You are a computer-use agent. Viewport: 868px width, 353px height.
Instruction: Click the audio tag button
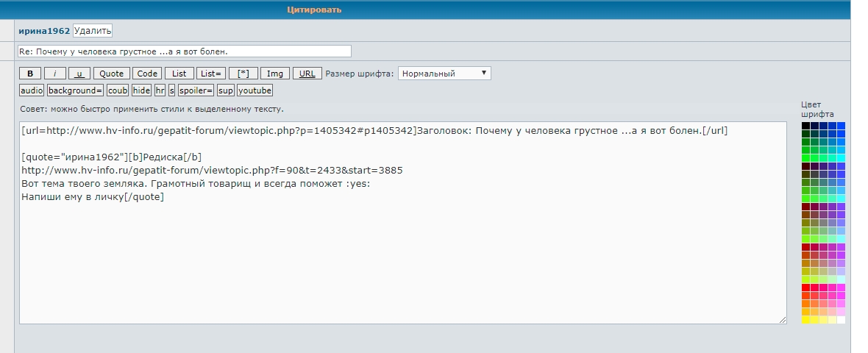click(32, 90)
